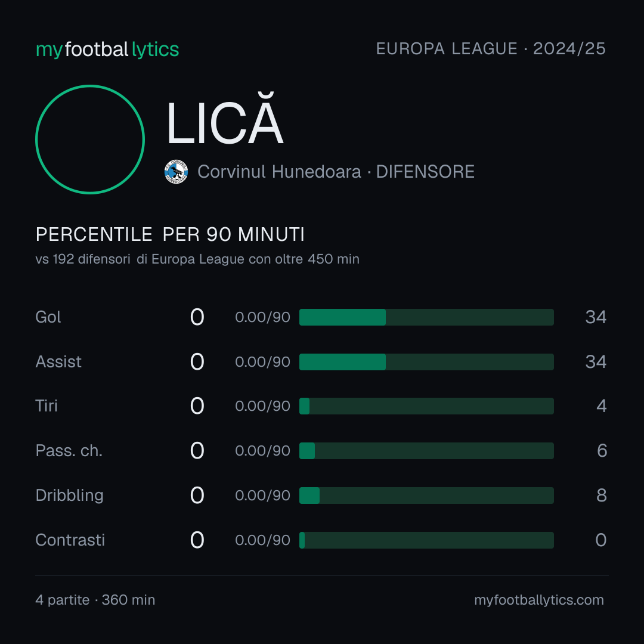Click the Tiri percentile bar
644x644 pixels.
point(426,406)
